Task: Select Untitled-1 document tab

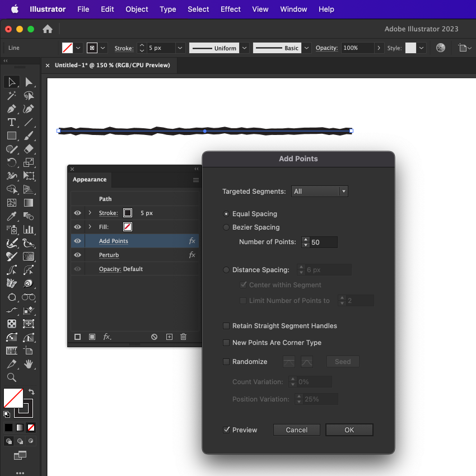Action: pos(113,66)
